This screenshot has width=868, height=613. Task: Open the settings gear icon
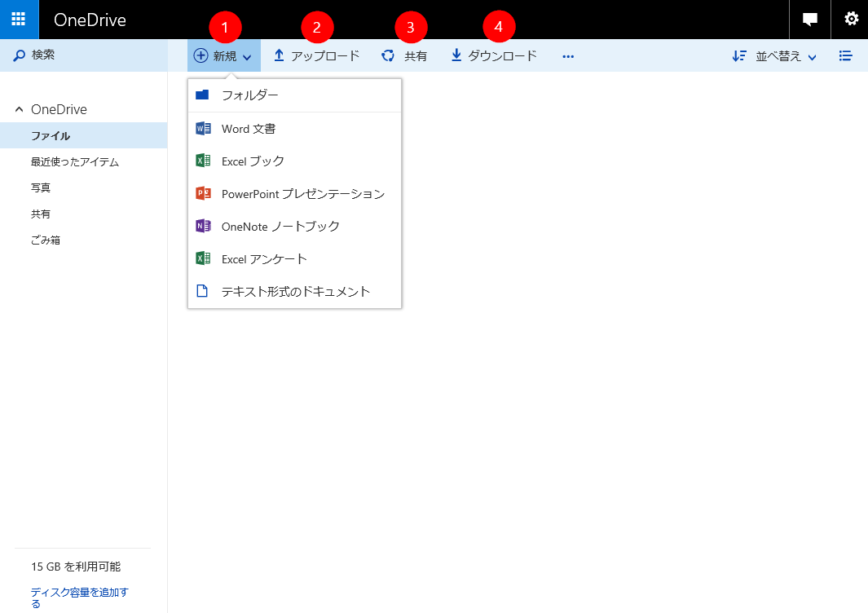(851, 19)
